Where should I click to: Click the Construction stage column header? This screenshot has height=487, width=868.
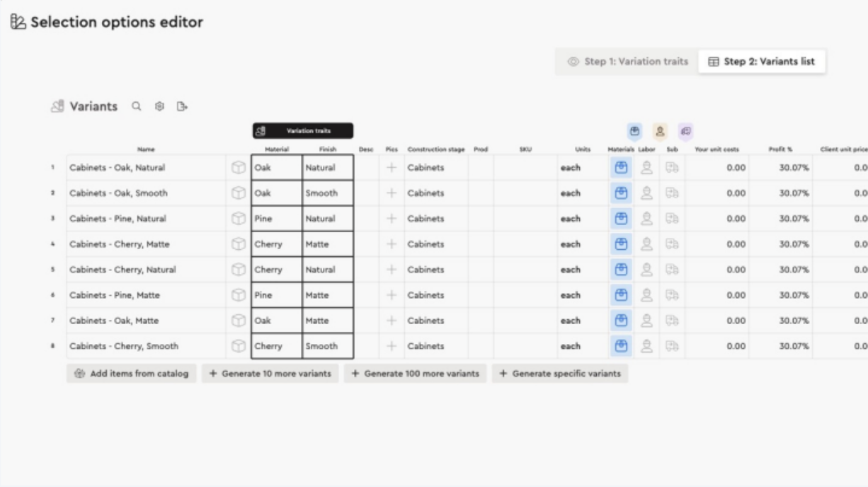(x=436, y=149)
